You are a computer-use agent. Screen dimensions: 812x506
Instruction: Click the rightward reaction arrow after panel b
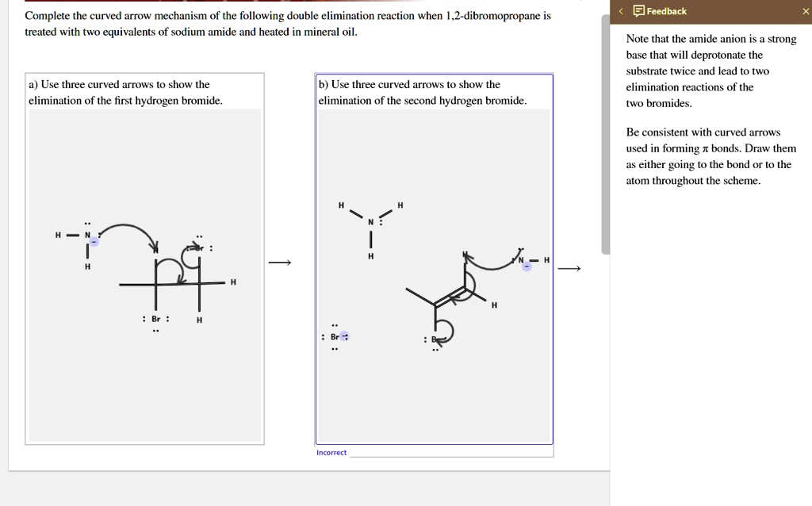pos(569,268)
